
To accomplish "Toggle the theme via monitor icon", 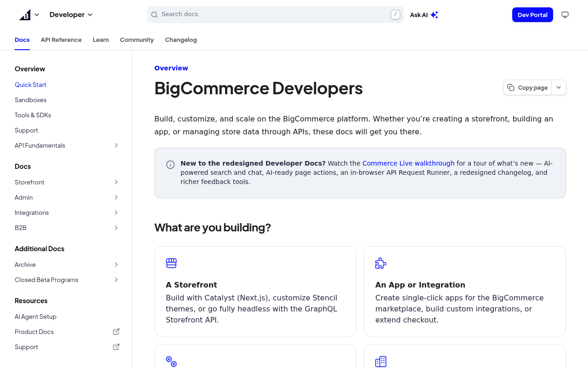I will 565,15.
